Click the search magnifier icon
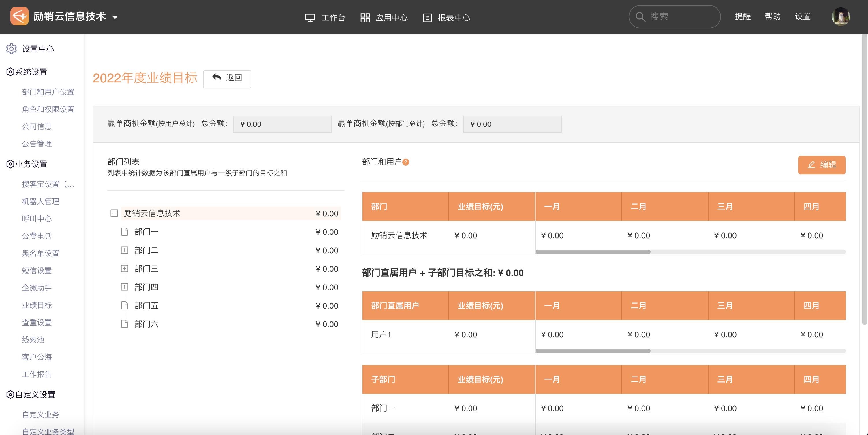868x435 pixels. click(x=640, y=16)
